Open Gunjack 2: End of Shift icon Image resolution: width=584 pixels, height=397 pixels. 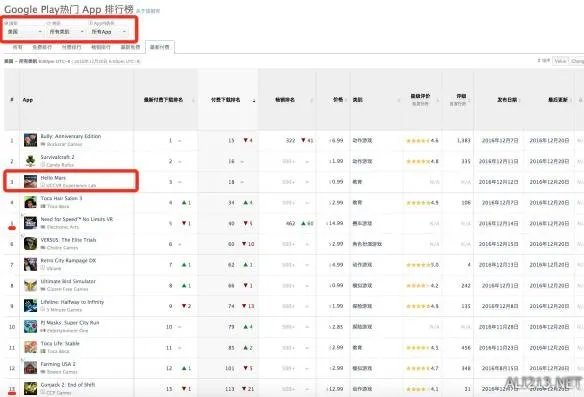coord(30,388)
